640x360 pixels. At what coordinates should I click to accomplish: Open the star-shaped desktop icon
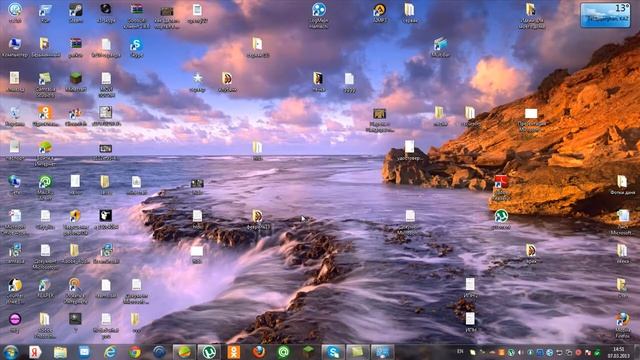tap(198, 82)
